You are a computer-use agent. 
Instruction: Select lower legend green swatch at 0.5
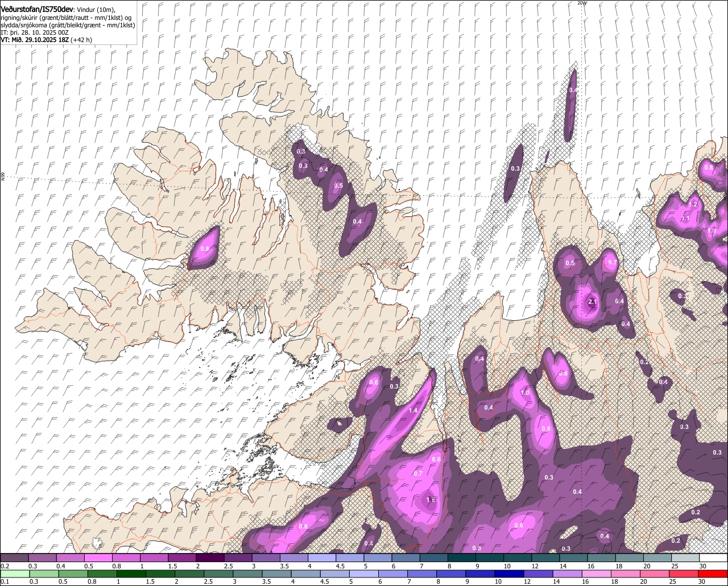[73, 574]
